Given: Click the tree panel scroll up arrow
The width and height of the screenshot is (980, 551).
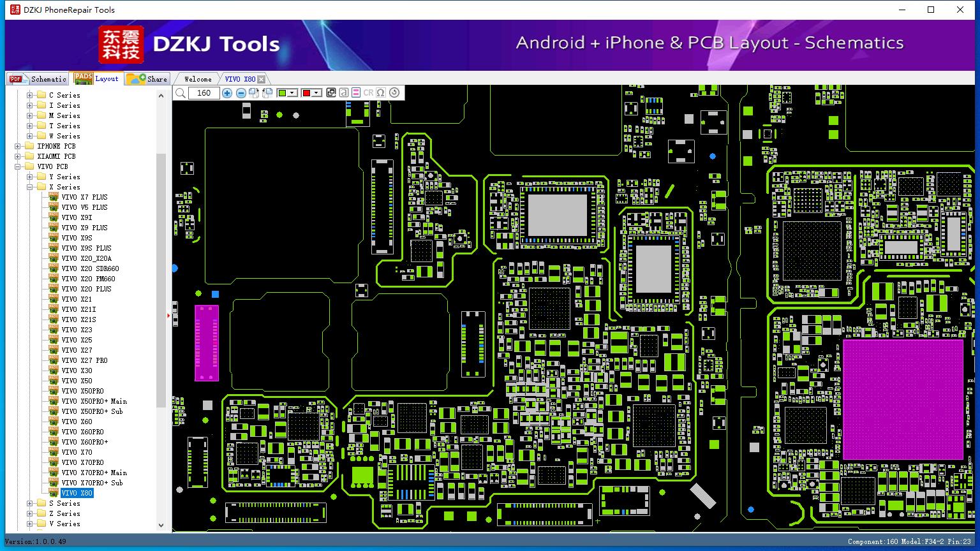Looking at the screenshot, I should (x=161, y=95).
